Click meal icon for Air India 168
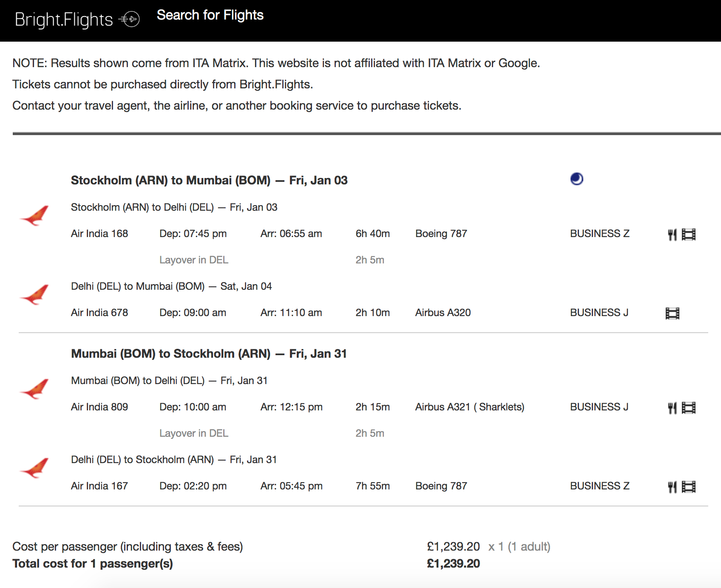 click(x=672, y=235)
